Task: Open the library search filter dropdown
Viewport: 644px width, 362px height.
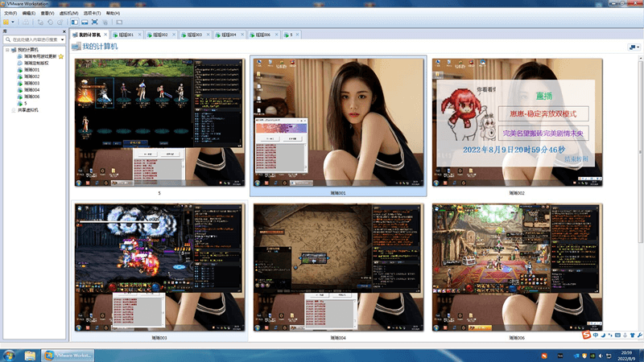Action: [63, 39]
